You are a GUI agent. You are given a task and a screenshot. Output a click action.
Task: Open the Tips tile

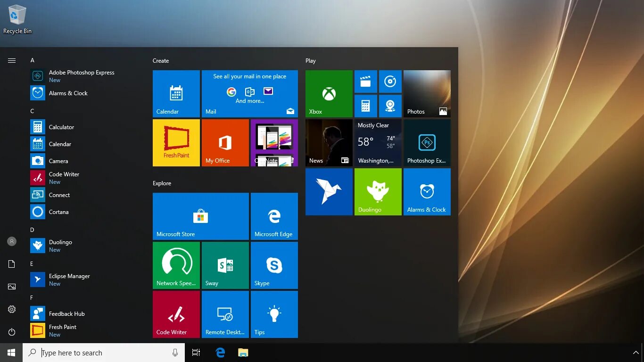274,314
